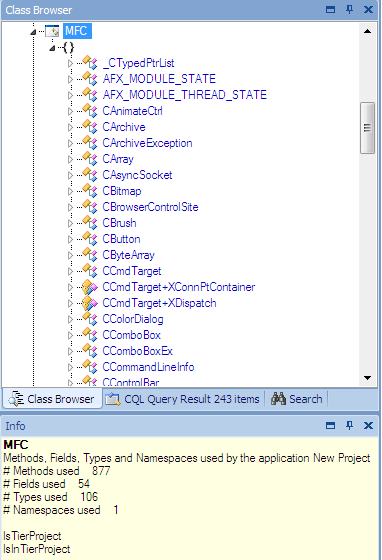Expand the CButton node
The image size is (382, 560).
pos(70,239)
